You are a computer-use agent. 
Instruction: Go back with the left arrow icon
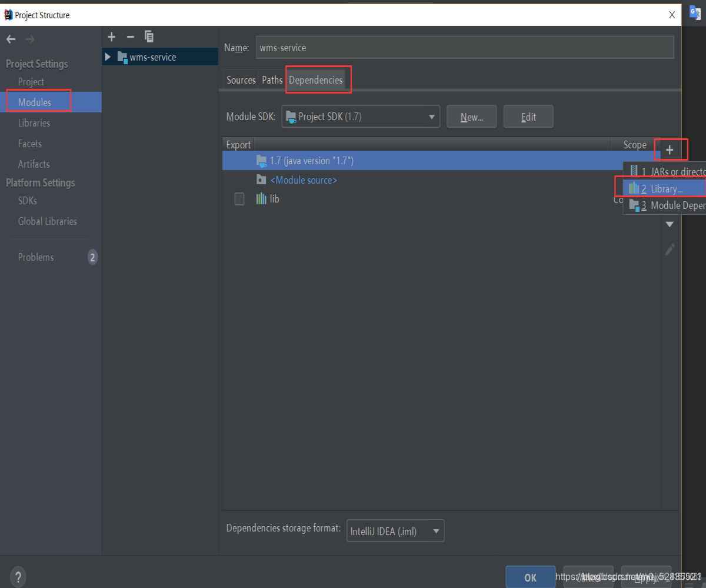coord(11,39)
